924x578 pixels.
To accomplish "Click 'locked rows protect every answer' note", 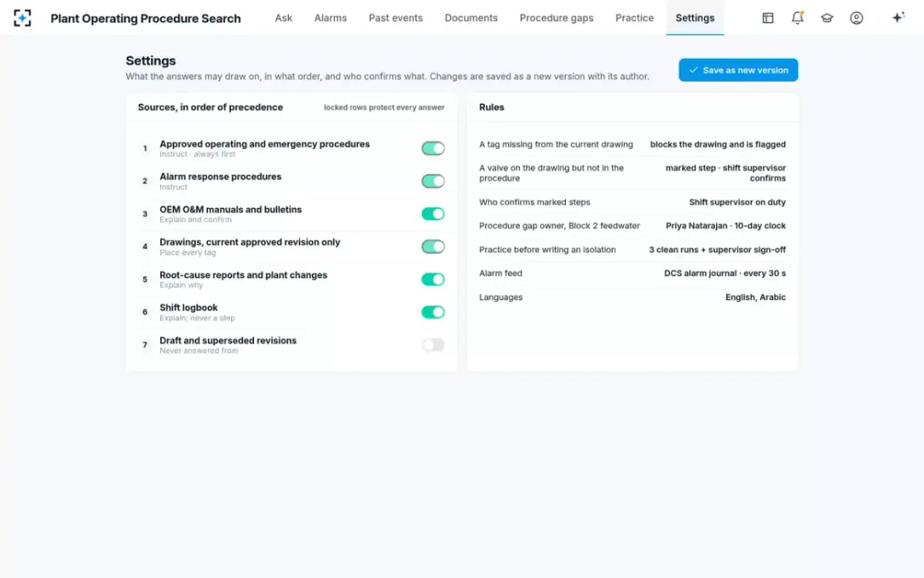I will pos(384,107).
